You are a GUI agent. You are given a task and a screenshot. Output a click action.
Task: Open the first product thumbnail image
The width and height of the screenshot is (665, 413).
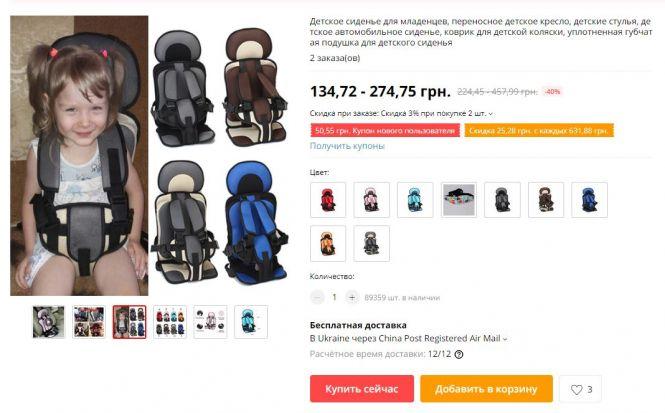click(x=48, y=322)
